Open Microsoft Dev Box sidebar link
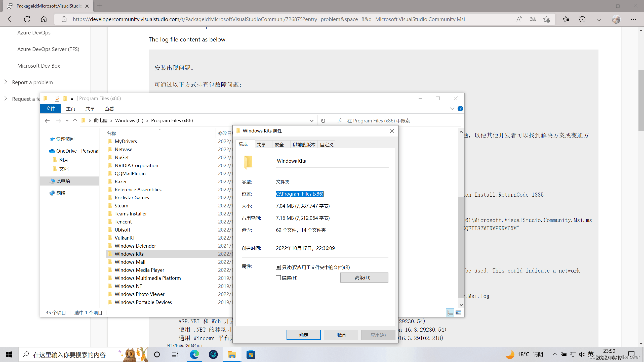 [39, 66]
